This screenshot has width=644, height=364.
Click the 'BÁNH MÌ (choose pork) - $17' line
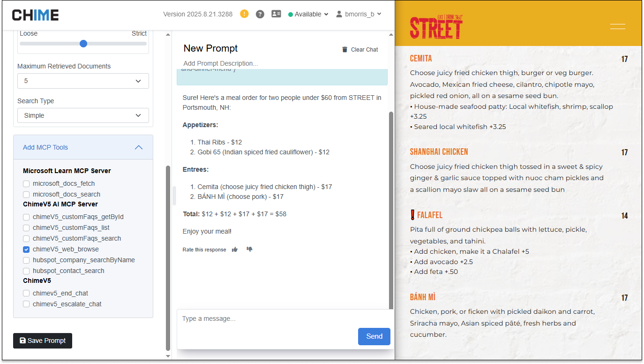click(x=240, y=197)
